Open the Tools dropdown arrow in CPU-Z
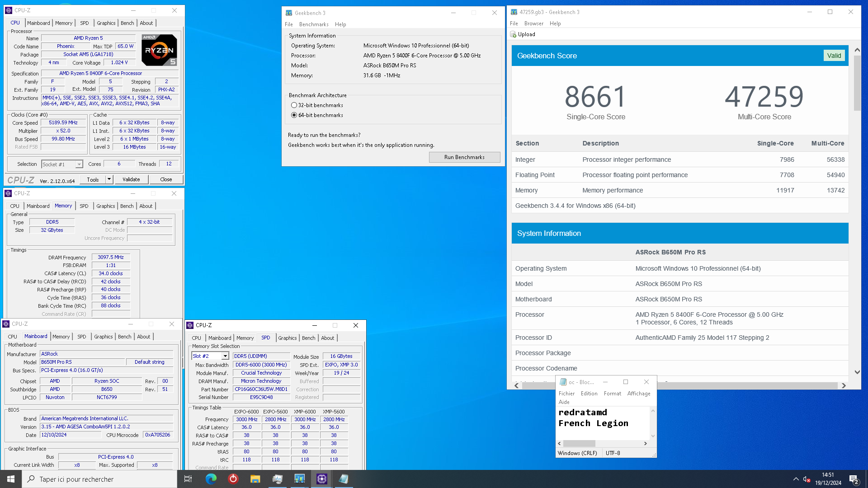 pyautogui.click(x=109, y=179)
